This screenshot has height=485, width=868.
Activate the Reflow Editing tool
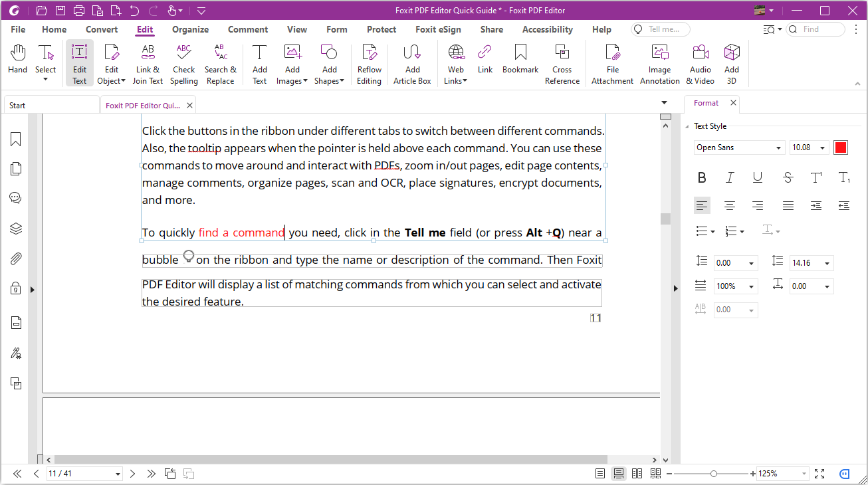tap(369, 62)
